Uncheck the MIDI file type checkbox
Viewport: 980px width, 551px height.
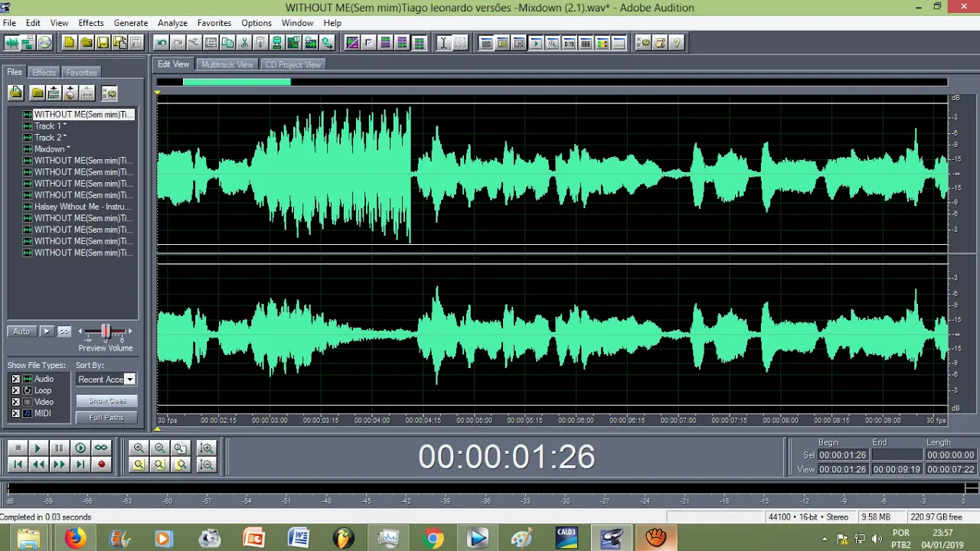click(15, 414)
